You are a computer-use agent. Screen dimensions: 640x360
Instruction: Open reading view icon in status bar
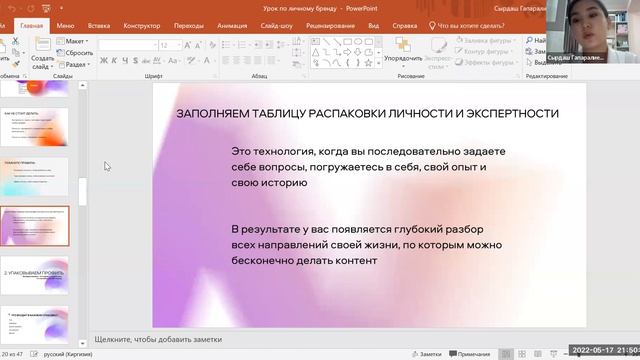click(538, 354)
